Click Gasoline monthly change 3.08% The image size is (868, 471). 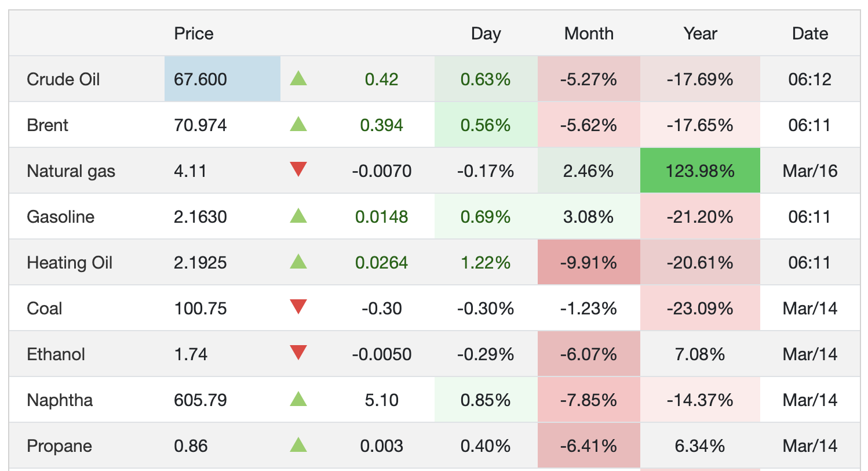[x=589, y=217]
